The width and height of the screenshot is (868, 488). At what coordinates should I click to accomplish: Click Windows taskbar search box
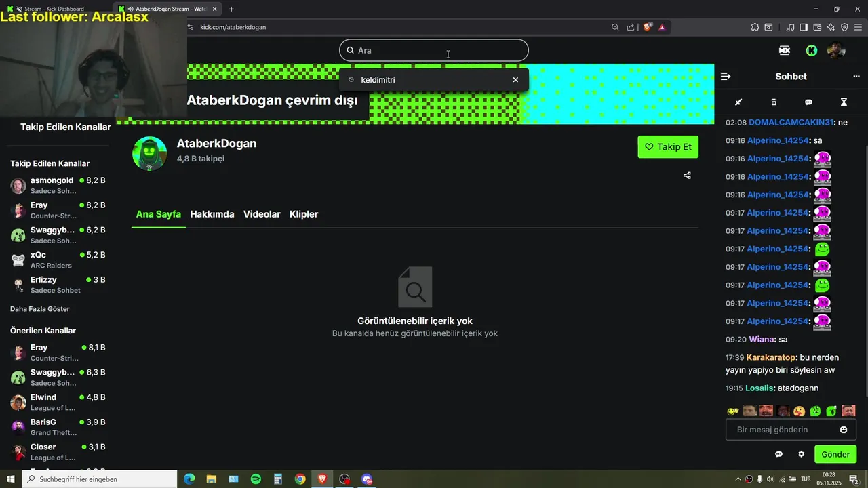click(x=100, y=479)
